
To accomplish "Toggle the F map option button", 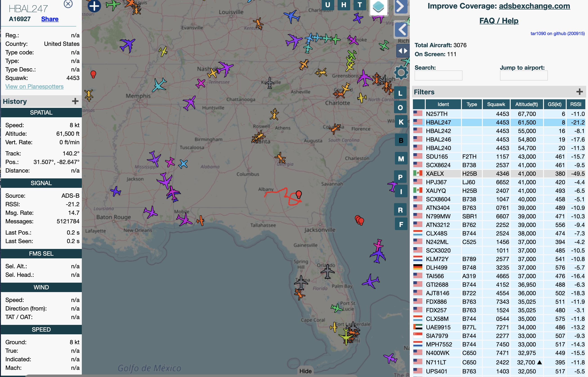I will (x=401, y=224).
